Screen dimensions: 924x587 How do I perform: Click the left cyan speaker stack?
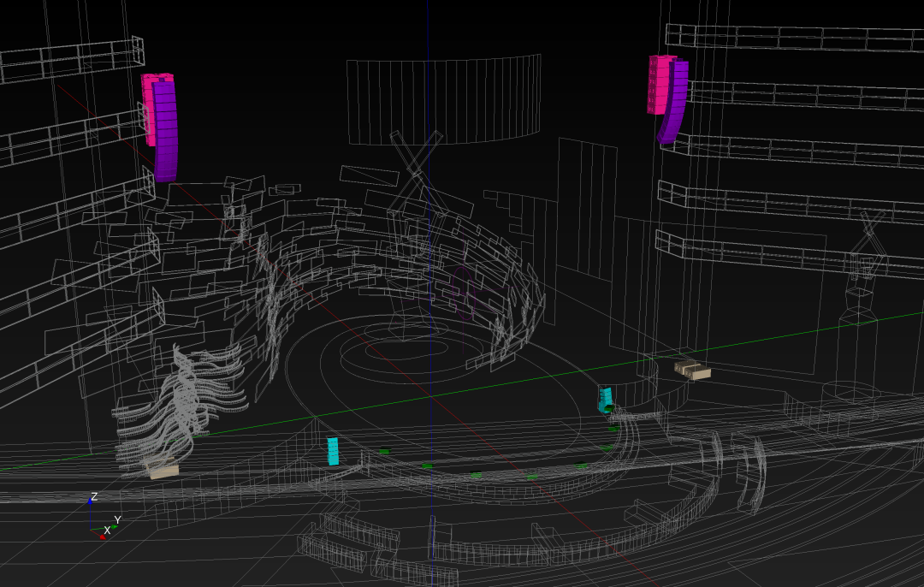333,451
